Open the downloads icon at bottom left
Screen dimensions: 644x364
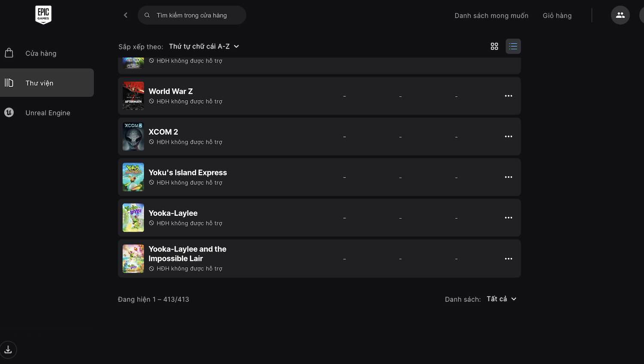point(8,350)
